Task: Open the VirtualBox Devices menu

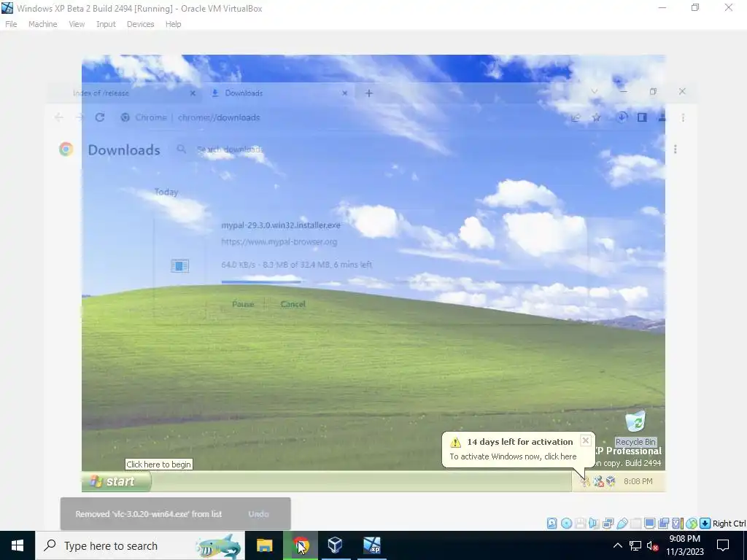Action: coord(140,24)
